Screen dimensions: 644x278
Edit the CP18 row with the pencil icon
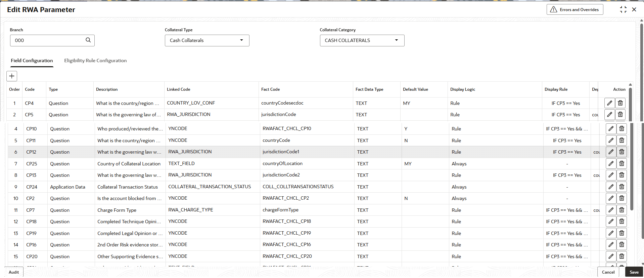coord(611,222)
